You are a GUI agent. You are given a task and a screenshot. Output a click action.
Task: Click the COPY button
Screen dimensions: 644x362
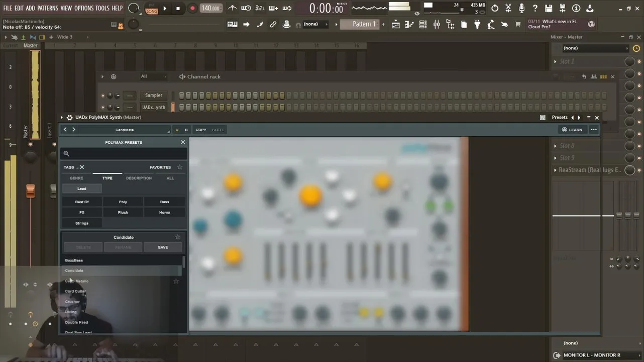click(x=201, y=130)
